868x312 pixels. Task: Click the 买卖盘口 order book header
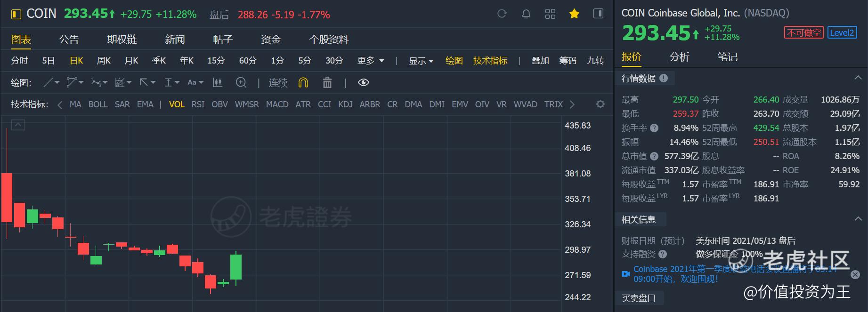tap(638, 298)
